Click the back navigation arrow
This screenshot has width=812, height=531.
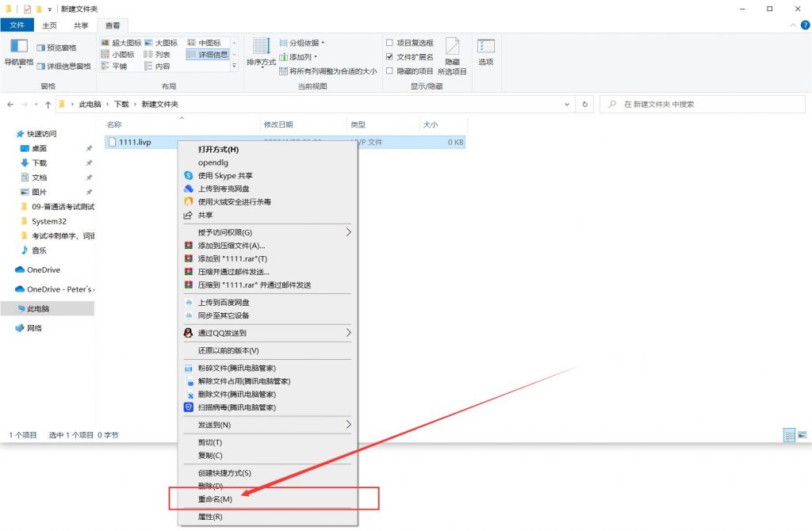[x=10, y=105]
